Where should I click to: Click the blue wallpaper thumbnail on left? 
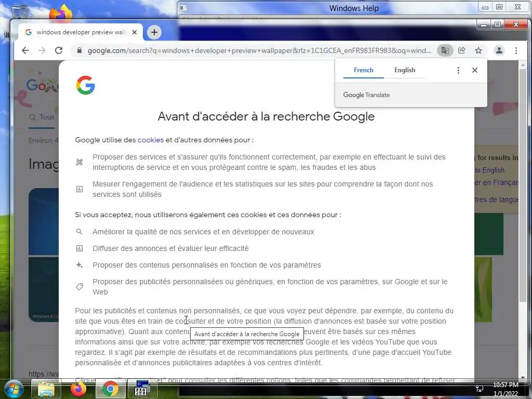pyautogui.click(x=44, y=221)
